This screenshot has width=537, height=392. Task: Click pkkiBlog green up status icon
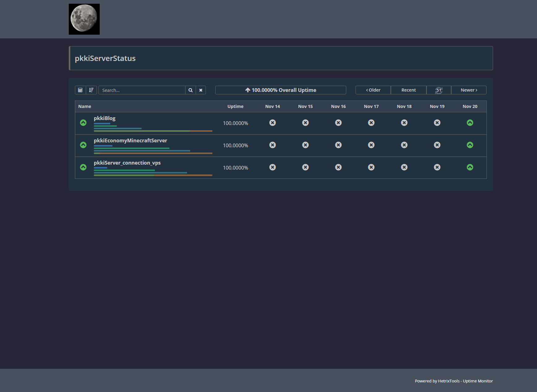83,123
